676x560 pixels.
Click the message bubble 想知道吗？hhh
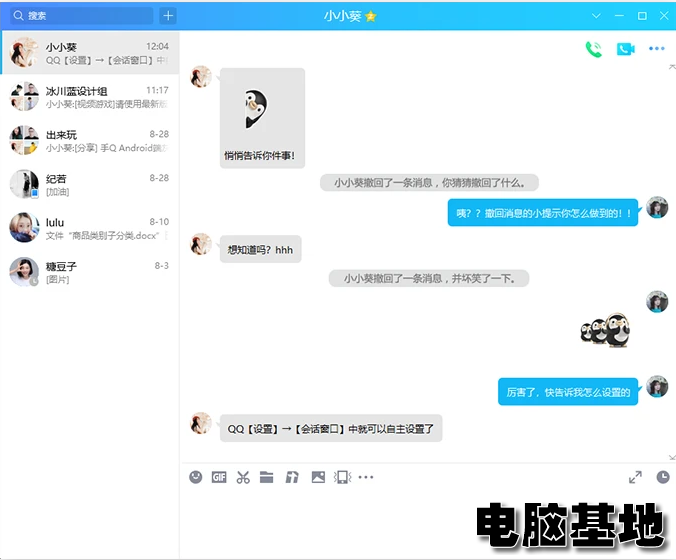click(260, 249)
